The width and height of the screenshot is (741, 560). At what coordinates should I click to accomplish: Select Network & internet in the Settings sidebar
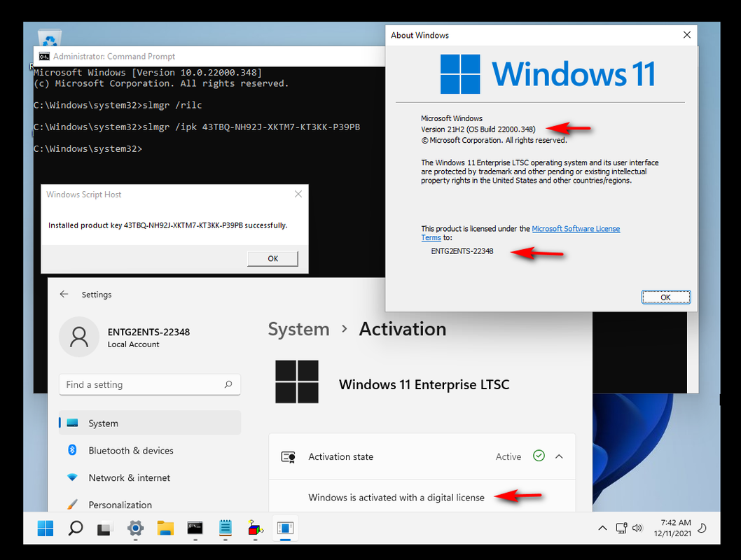pos(150,478)
